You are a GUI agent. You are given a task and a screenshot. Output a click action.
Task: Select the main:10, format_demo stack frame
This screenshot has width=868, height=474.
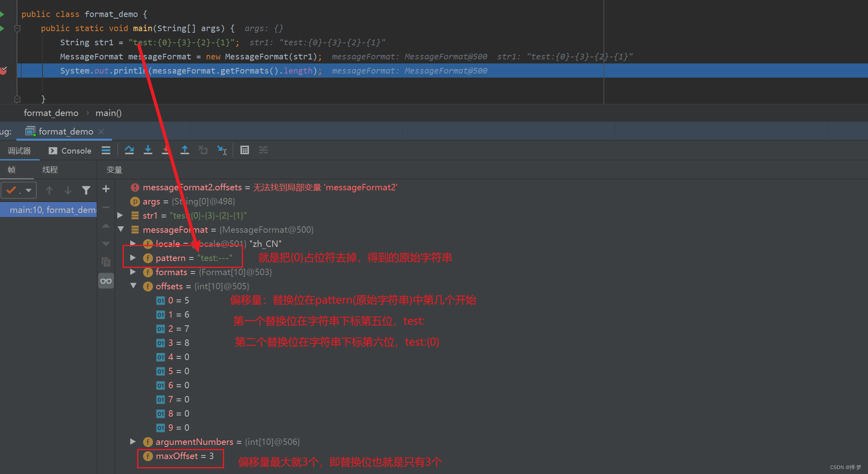(x=49, y=210)
